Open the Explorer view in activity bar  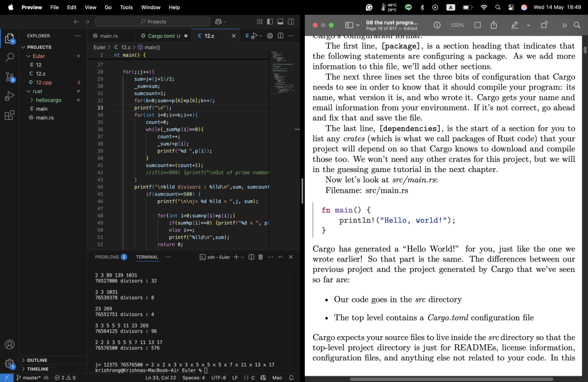point(9,38)
